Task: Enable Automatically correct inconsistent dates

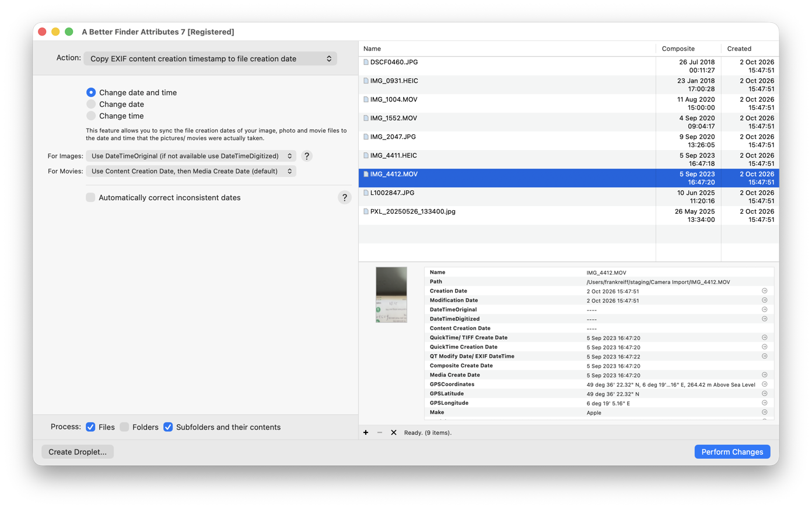Action: [x=90, y=197]
